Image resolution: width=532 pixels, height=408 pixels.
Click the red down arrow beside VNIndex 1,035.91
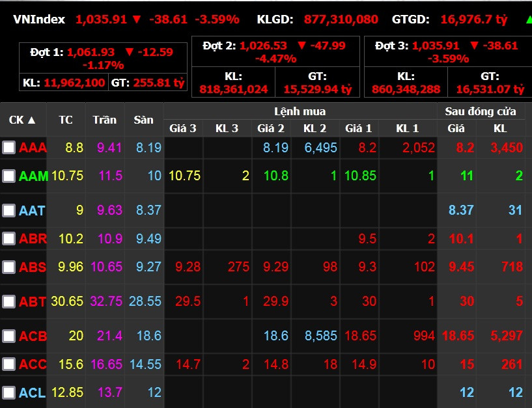click(135, 20)
